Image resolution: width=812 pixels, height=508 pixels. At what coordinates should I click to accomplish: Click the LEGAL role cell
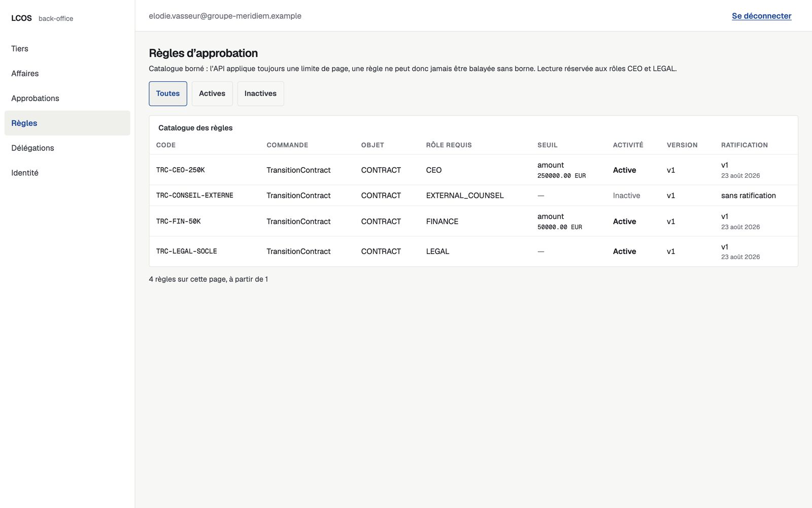pos(437,251)
